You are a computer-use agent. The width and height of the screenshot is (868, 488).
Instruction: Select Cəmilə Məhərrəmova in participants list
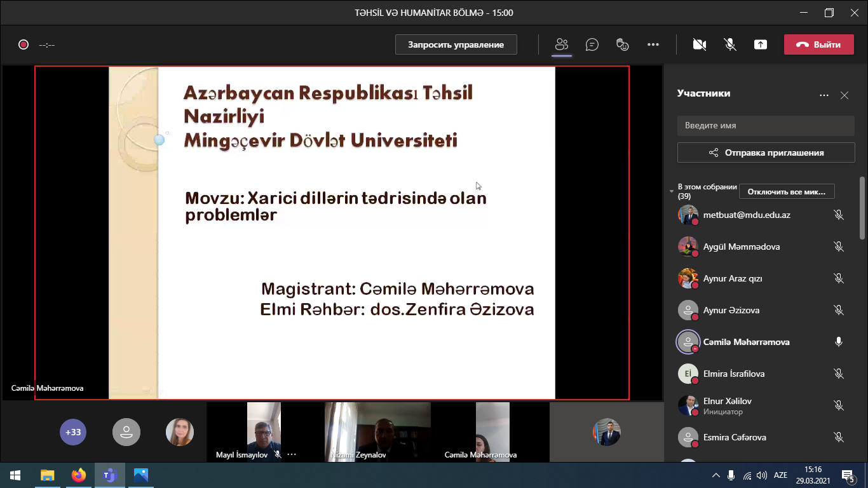coord(746,342)
